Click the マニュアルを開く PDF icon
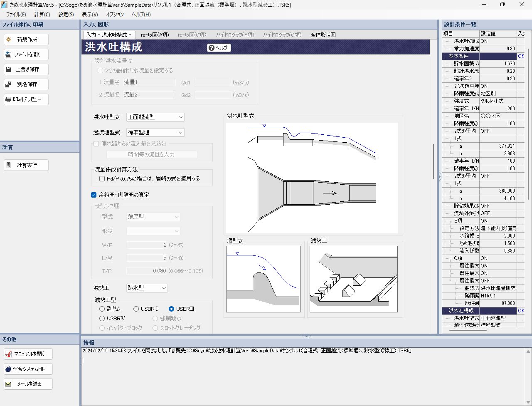The height and width of the screenshot is (406, 532). point(8,354)
